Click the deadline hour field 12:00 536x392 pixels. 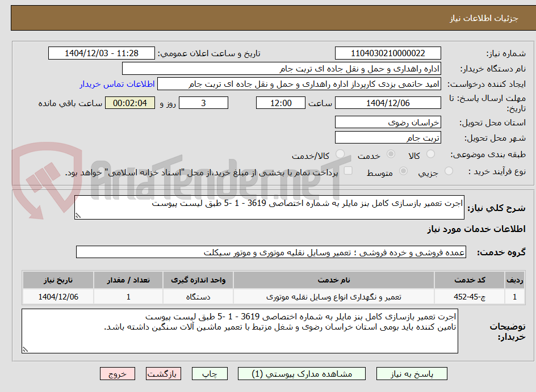tap(280, 103)
